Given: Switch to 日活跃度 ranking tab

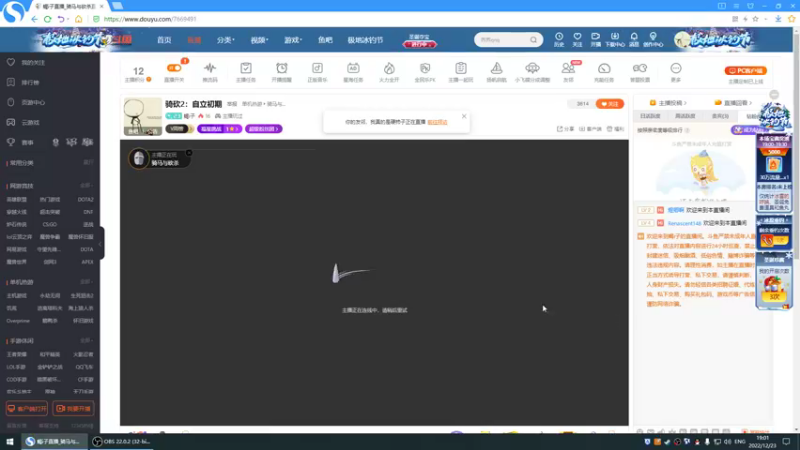Looking at the screenshot, I should point(650,116).
